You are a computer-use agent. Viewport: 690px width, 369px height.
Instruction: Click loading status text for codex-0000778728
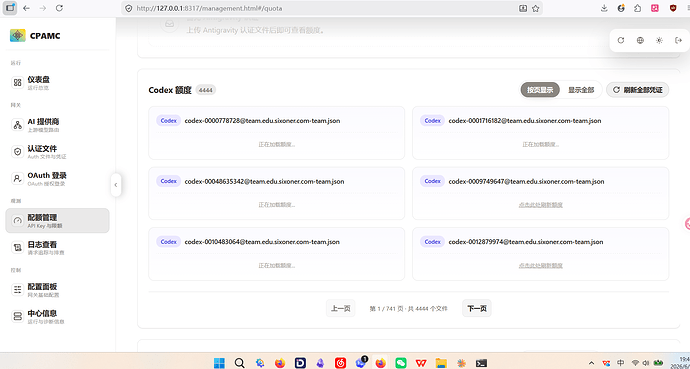276,144
